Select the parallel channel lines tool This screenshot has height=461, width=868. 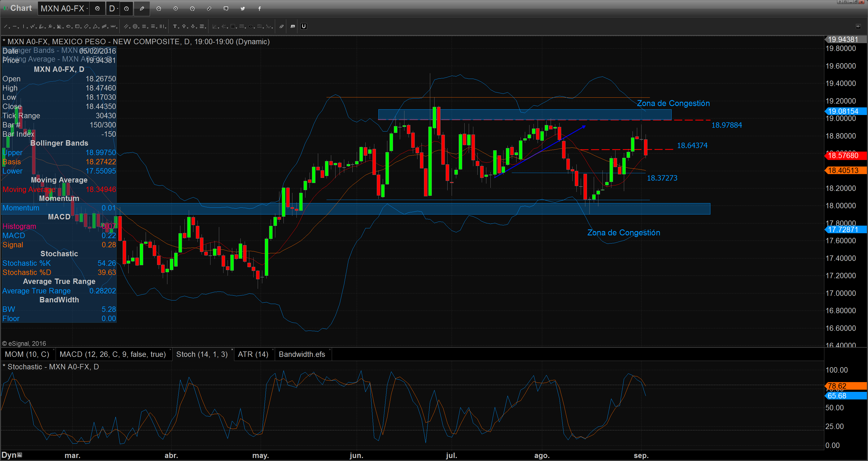pos(126,26)
